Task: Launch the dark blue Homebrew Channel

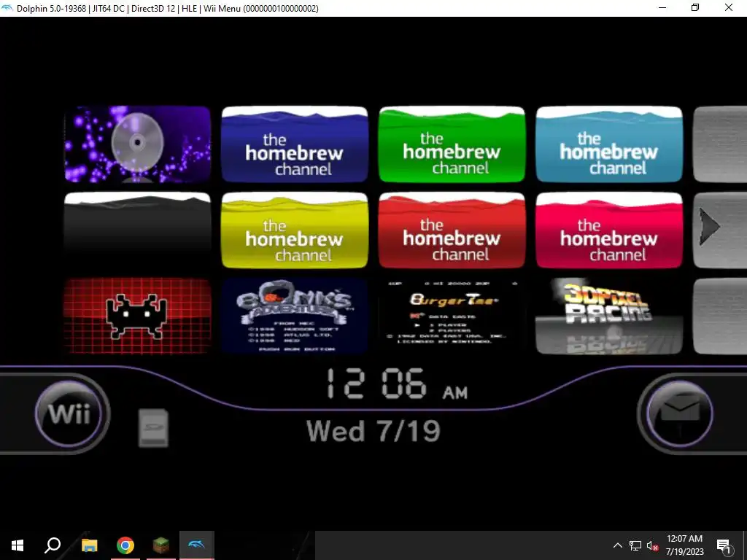Action: 295,144
